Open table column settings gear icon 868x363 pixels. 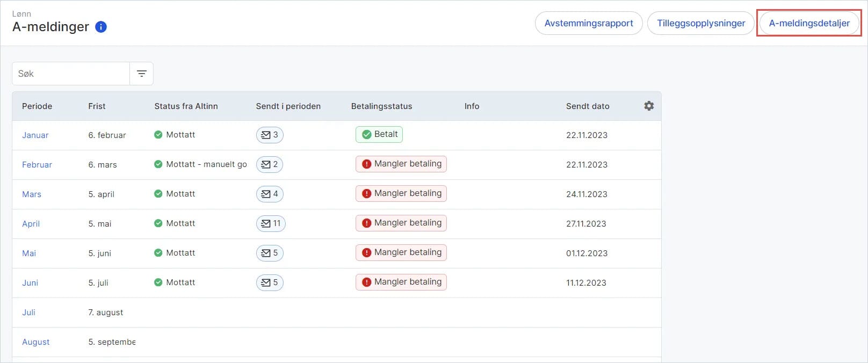tap(649, 106)
